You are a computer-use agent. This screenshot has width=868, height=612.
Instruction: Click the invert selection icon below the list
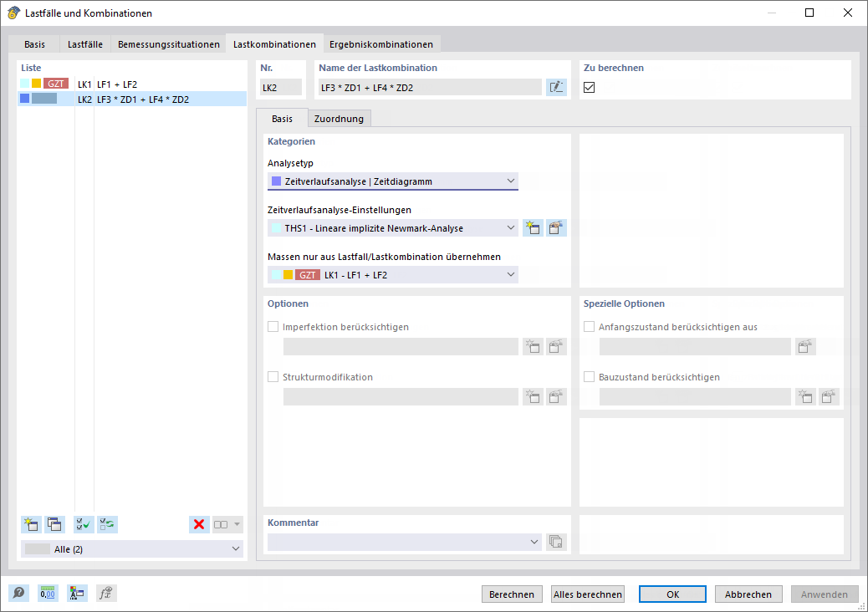tap(107, 524)
